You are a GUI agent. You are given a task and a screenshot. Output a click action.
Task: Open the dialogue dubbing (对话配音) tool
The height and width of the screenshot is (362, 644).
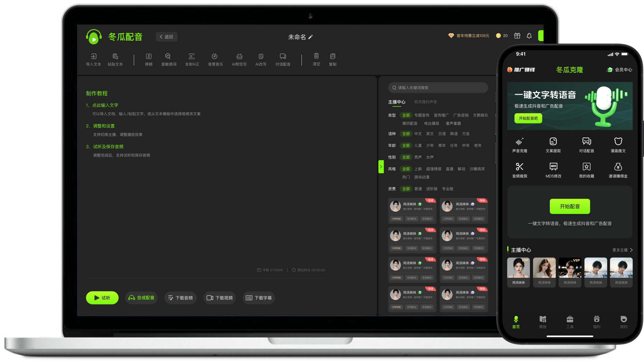click(282, 57)
